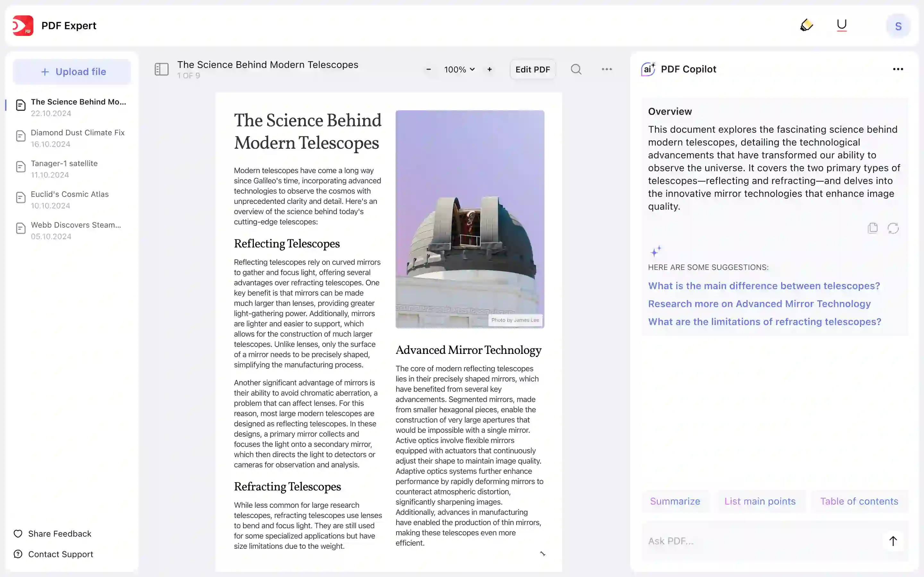Expand the 100% zoom dropdown
Viewport: 924px width, 577px height.
[x=459, y=70]
